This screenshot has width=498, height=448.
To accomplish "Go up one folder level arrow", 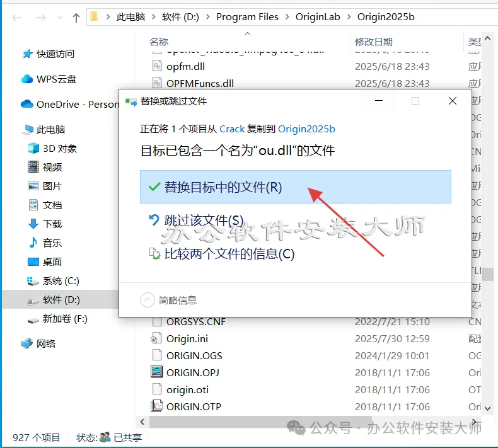I will (76, 18).
